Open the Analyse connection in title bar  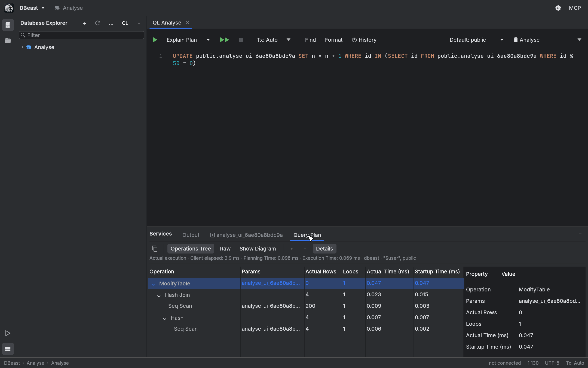69,8
